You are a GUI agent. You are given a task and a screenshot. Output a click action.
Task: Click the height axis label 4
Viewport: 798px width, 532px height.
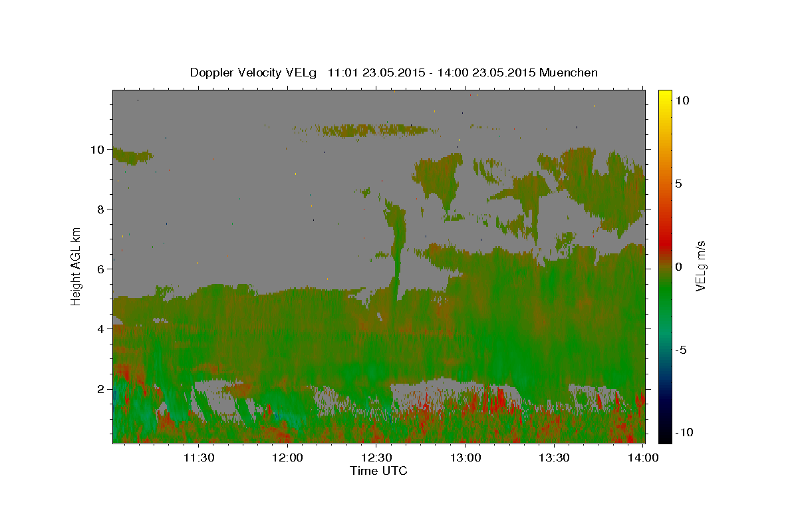[x=101, y=329]
